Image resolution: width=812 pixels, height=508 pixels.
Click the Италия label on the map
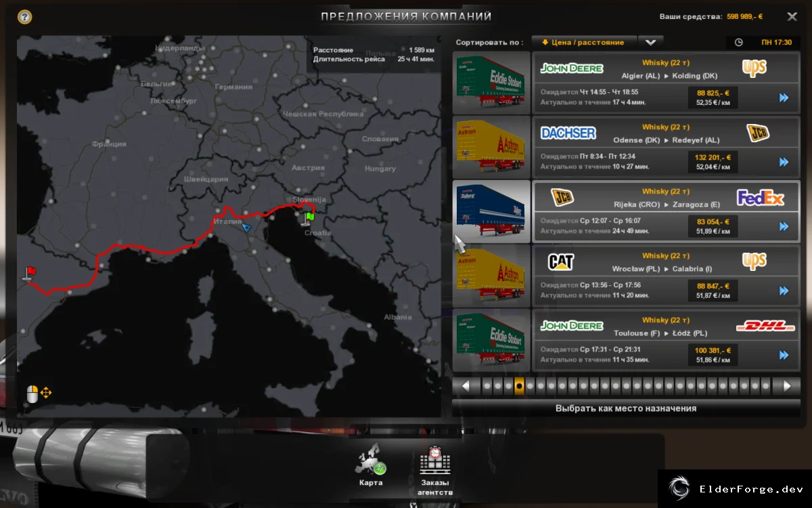point(227,221)
